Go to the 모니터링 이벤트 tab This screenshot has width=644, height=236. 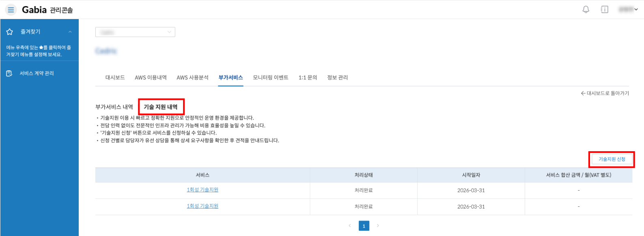(271, 77)
